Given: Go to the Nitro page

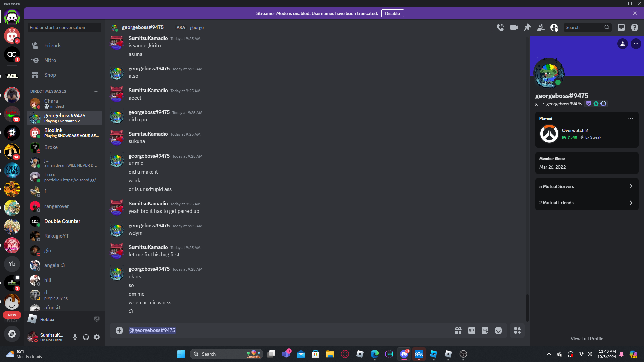Looking at the screenshot, I should (50, 60).
